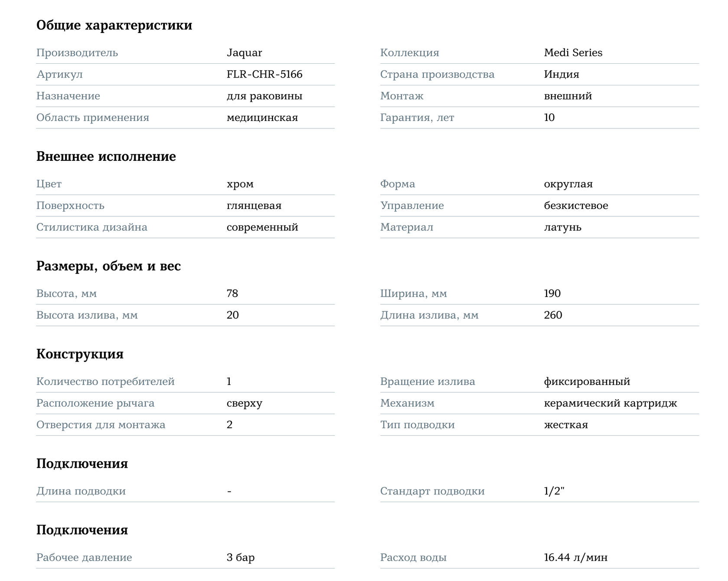This screenshot has height=581, width=728.
Task: Select the Гарантия, лет value 10
Action: coord(549,118)
